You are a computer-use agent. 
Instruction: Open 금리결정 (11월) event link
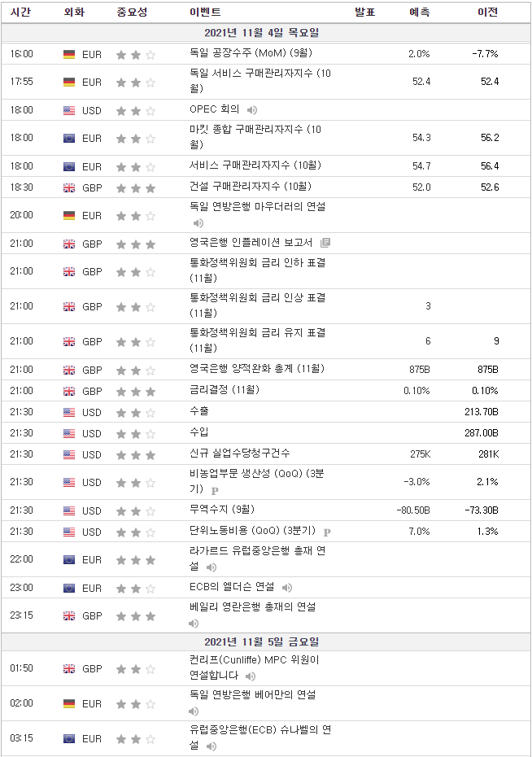pyautogui.click(x=224, y=390)
